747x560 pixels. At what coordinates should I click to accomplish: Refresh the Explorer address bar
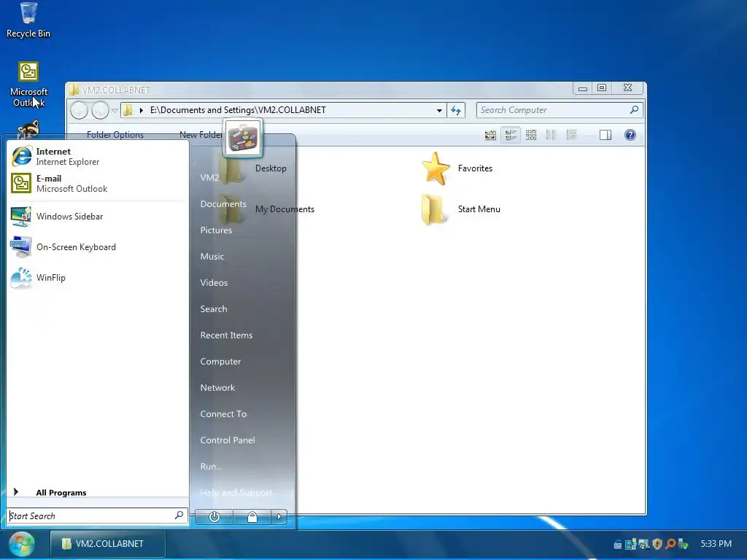point(456,111)
